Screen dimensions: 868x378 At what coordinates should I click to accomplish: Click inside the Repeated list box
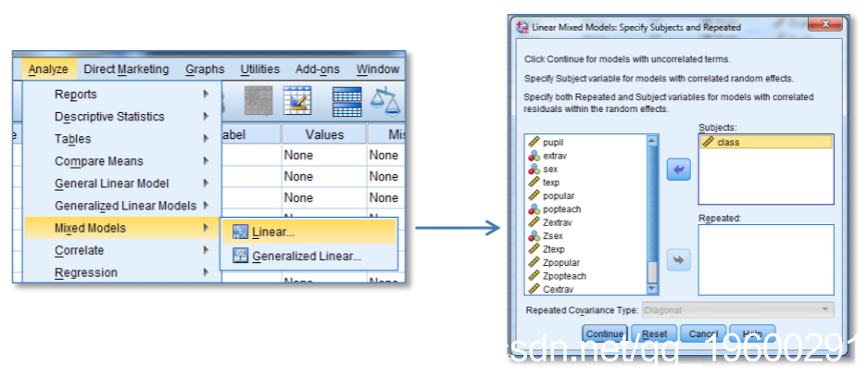766,259
